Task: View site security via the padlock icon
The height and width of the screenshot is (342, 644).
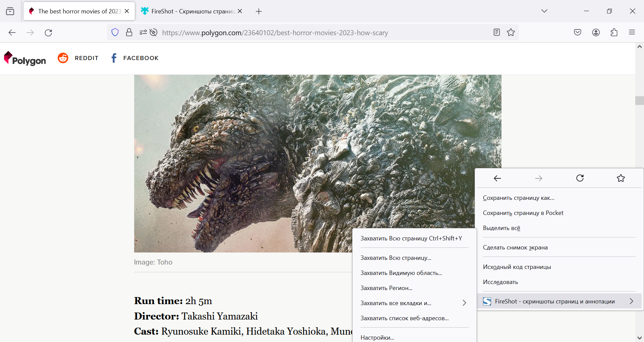Action: [129, 33]
